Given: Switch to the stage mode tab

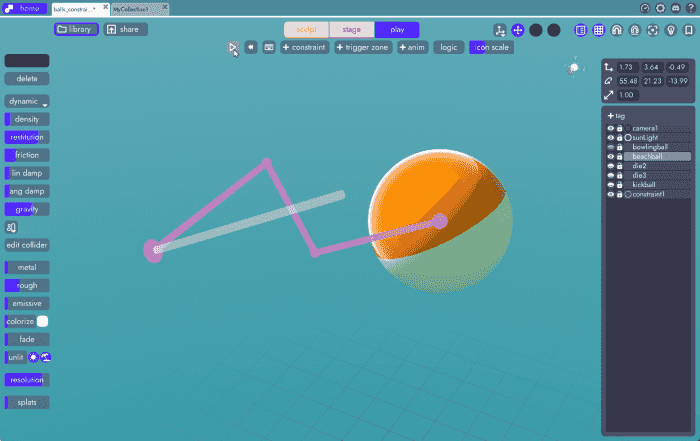Looking at the screenshot, I should click(352, 30).
